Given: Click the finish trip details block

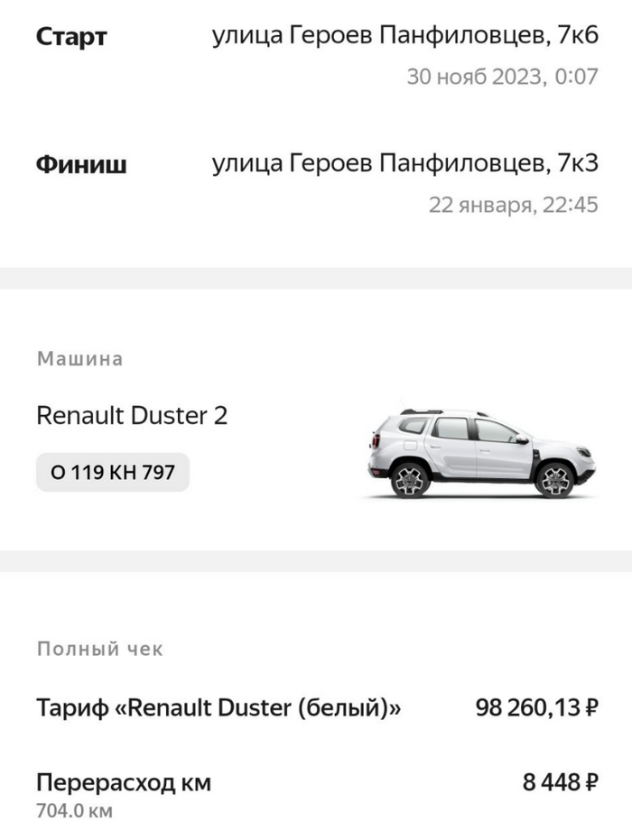Looking at the screenshot, I should [x=316, y=180].
